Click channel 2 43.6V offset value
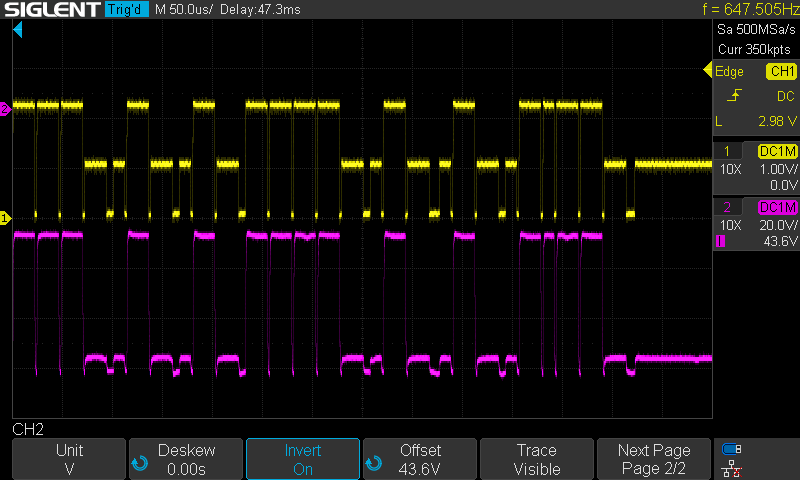Image resolution: width=800 pixels, height=480 pixels. (x=781, y=241)
